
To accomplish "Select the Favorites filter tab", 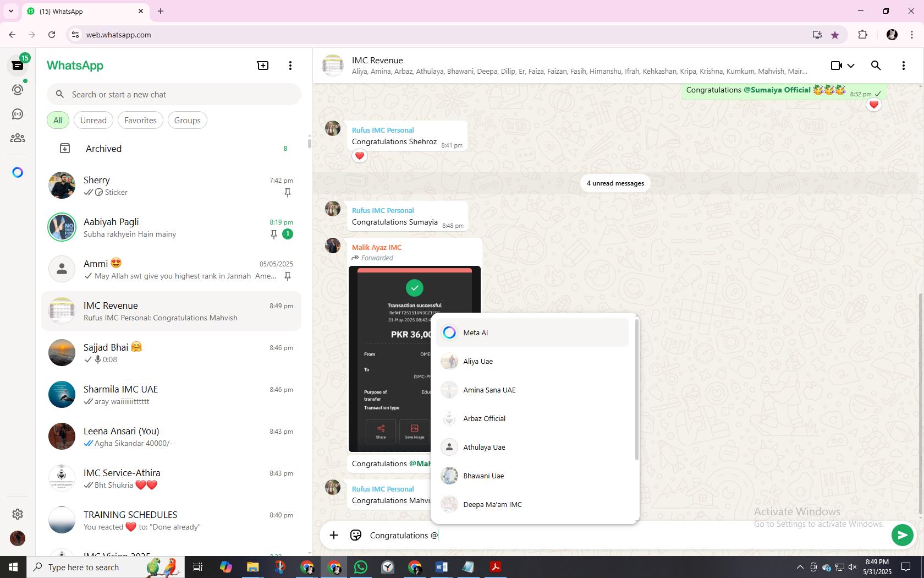I will (140, 120).
